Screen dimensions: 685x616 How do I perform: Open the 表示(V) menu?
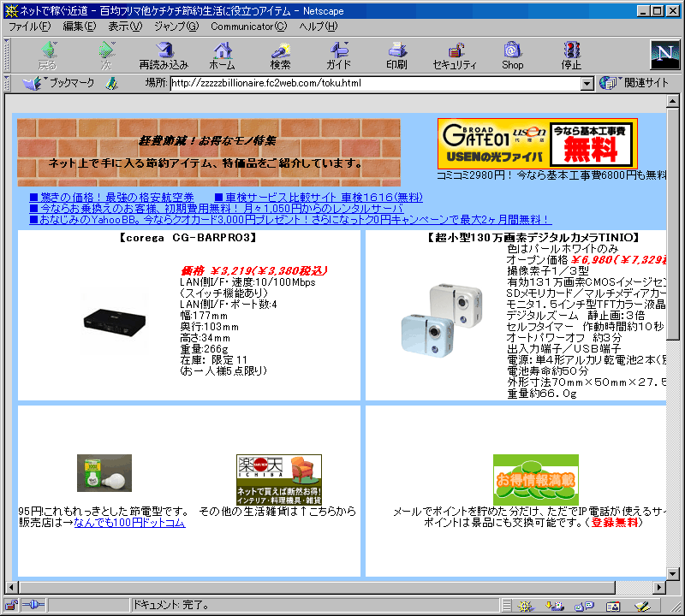[x=125, y=27]
